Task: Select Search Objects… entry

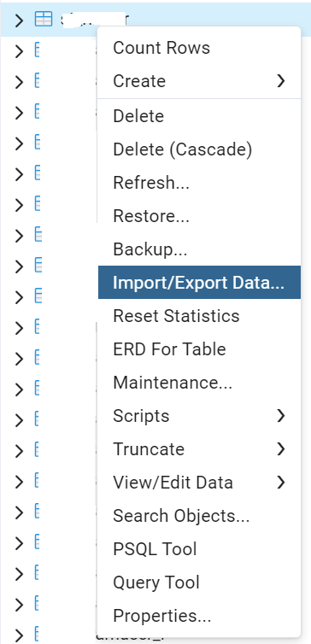Action: (x=199, y=515)
